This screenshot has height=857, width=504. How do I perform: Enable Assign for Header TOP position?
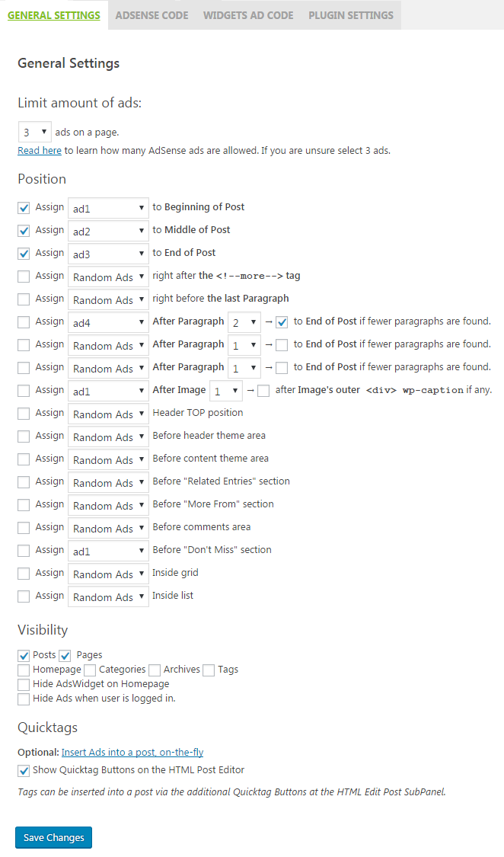pyautogui.click(x=24, y=413)
